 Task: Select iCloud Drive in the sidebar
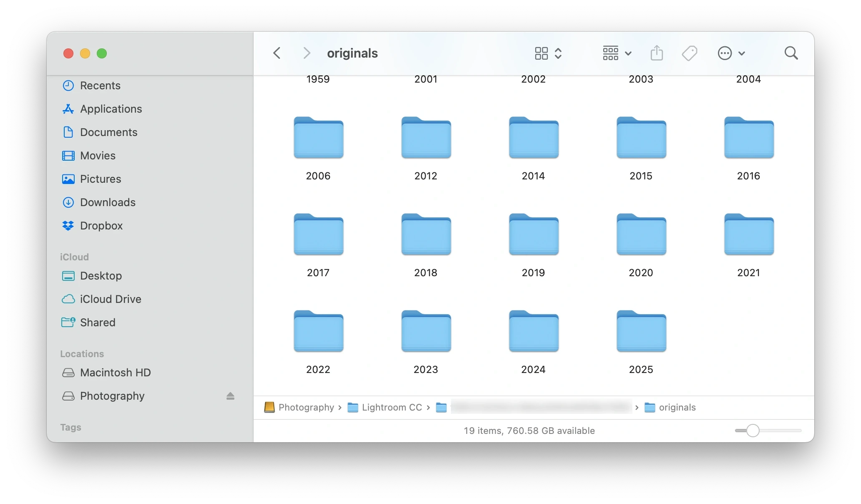coord(111,299)
